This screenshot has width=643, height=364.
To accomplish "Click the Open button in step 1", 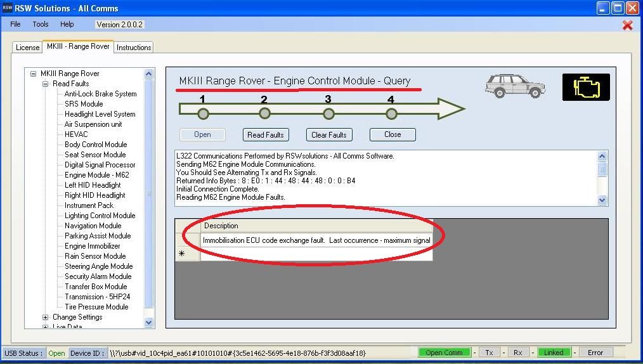I will tap(202, 134).
